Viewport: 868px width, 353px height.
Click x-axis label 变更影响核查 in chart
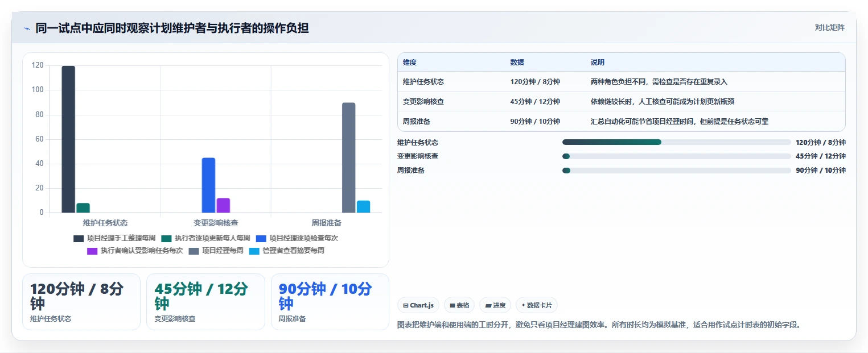tap(216, 223)
